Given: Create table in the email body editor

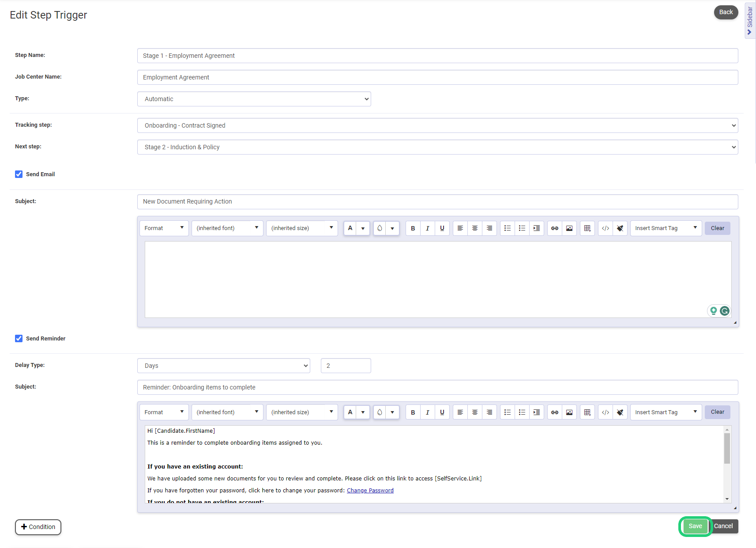Looking at the screenshot, I should pyautogui.click(x=587, y=228).
